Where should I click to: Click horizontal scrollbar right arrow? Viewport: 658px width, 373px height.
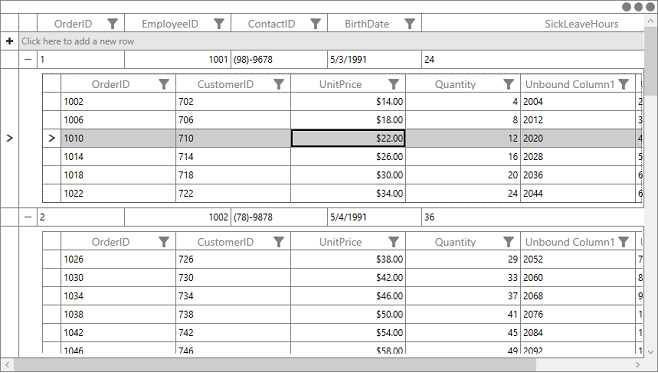638,365
